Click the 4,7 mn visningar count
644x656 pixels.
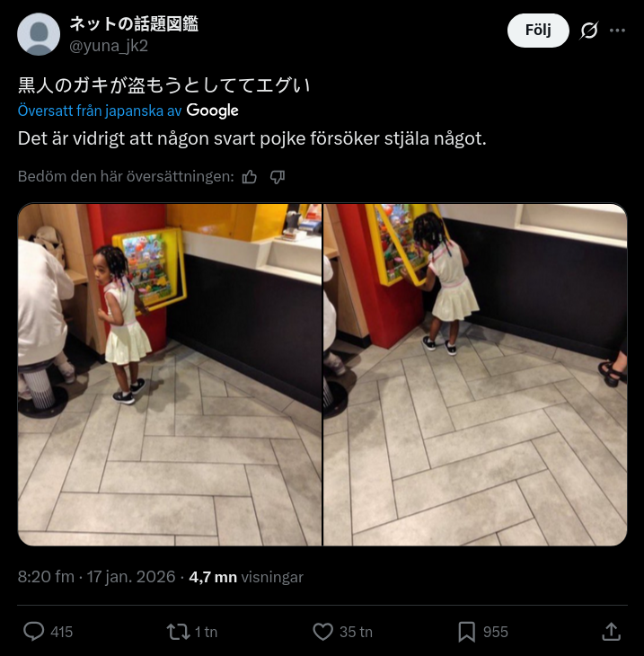coord(246,577)
